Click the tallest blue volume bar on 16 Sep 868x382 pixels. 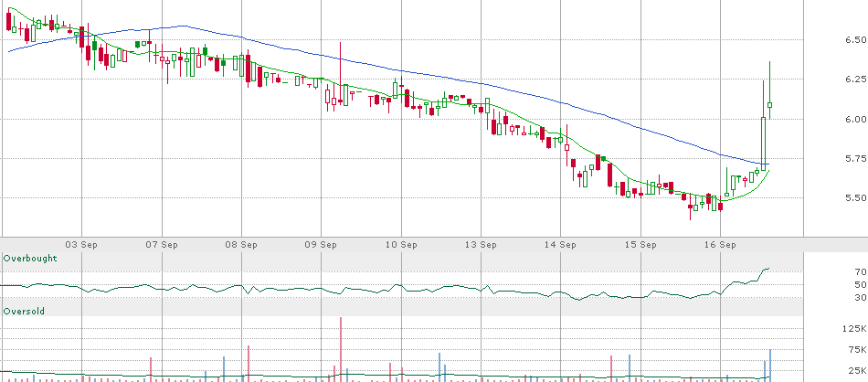(770, 365)
